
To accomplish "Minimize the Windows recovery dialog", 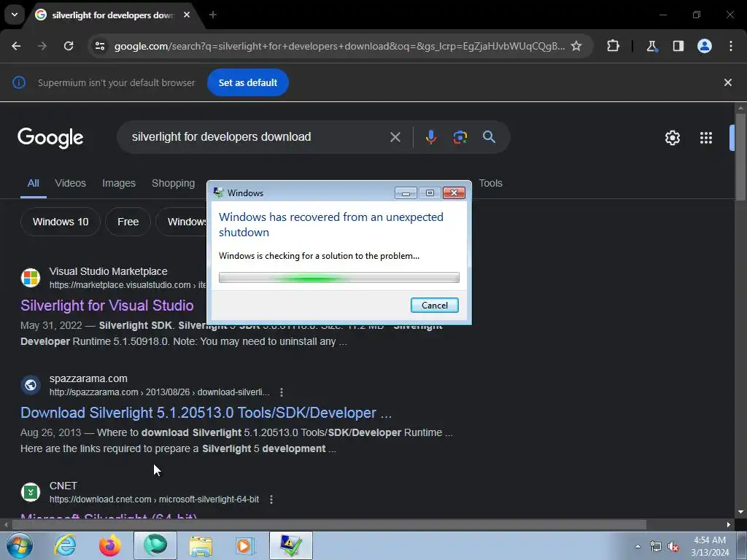I will [406, 192].
